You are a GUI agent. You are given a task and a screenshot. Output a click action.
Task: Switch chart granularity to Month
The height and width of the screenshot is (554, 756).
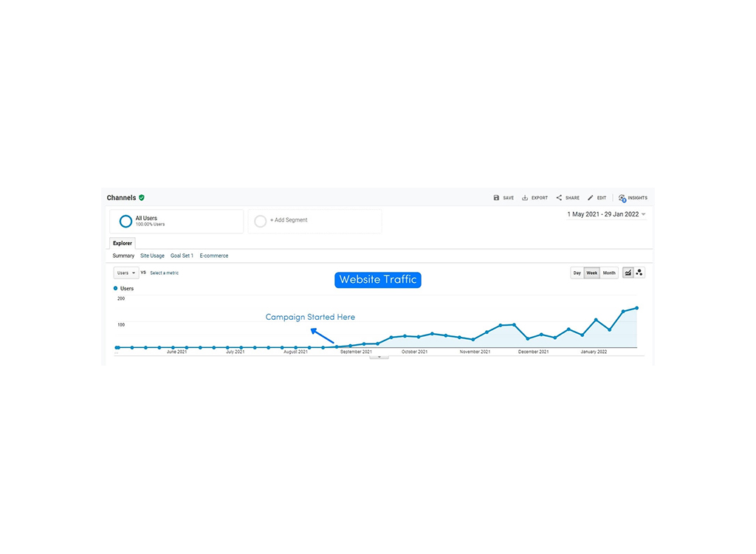tap(608, 273)
